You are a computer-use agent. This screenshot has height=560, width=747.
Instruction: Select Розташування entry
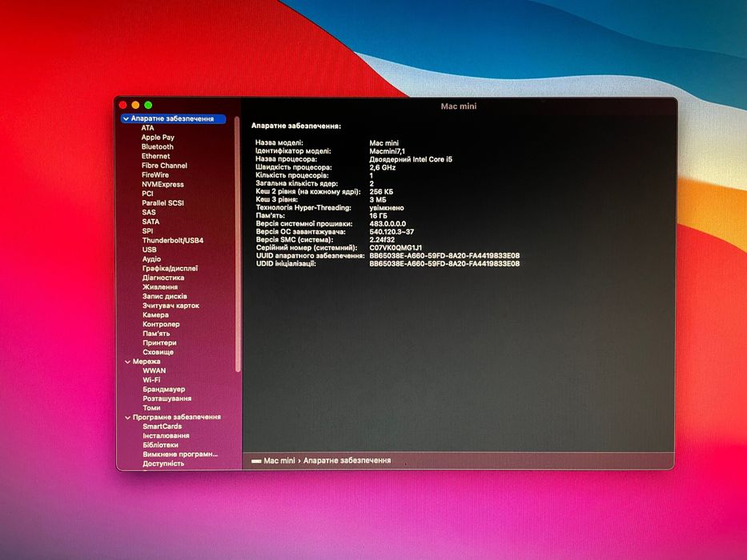pyautogui.click(x=167, y=398)
